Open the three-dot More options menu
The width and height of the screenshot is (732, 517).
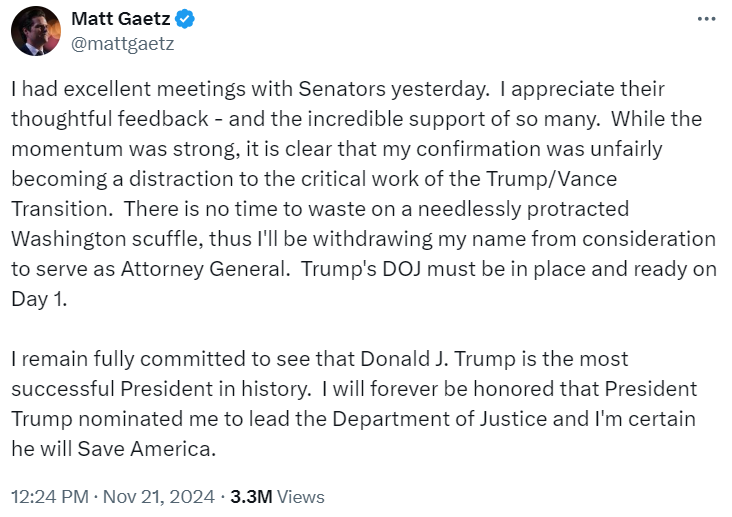coord(706,19)
